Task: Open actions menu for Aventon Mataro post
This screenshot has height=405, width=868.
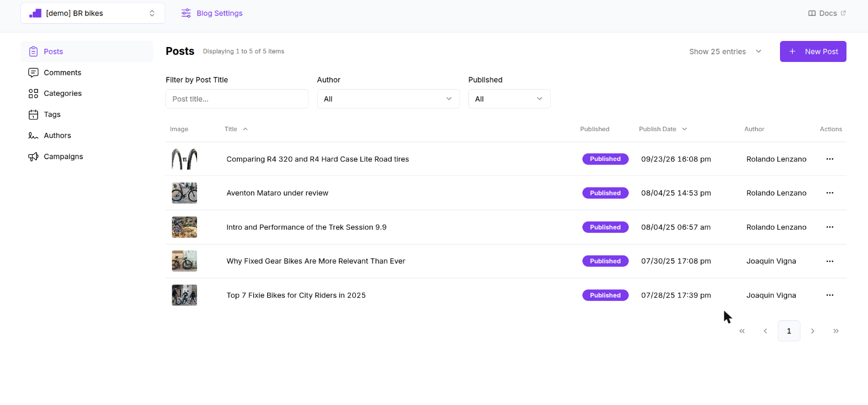Action: (830, 193)
